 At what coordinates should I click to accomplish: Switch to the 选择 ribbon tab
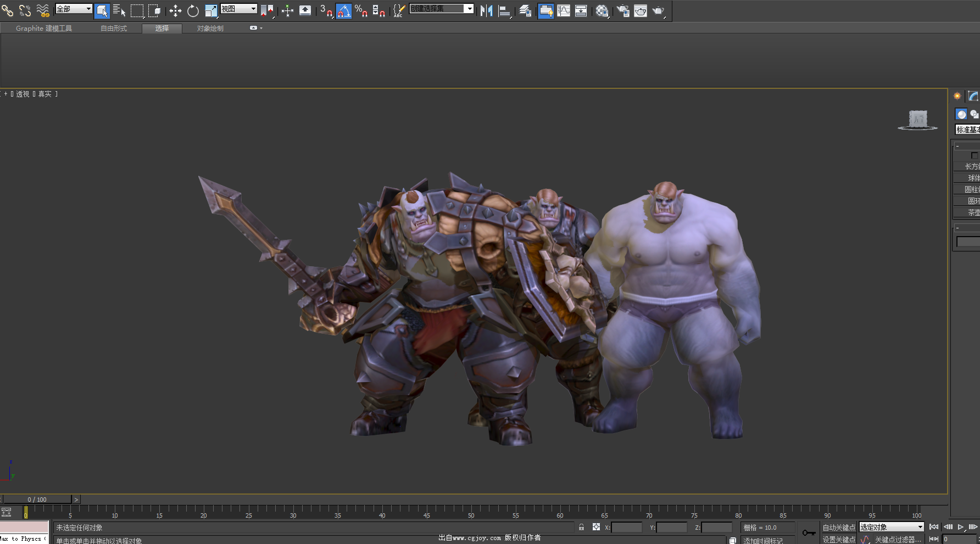pyautogui.click(x=162, y=29)
